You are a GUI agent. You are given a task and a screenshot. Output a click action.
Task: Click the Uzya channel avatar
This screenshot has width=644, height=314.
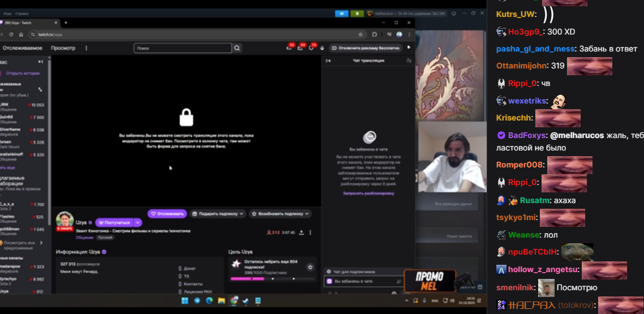(x=65, y=220)
